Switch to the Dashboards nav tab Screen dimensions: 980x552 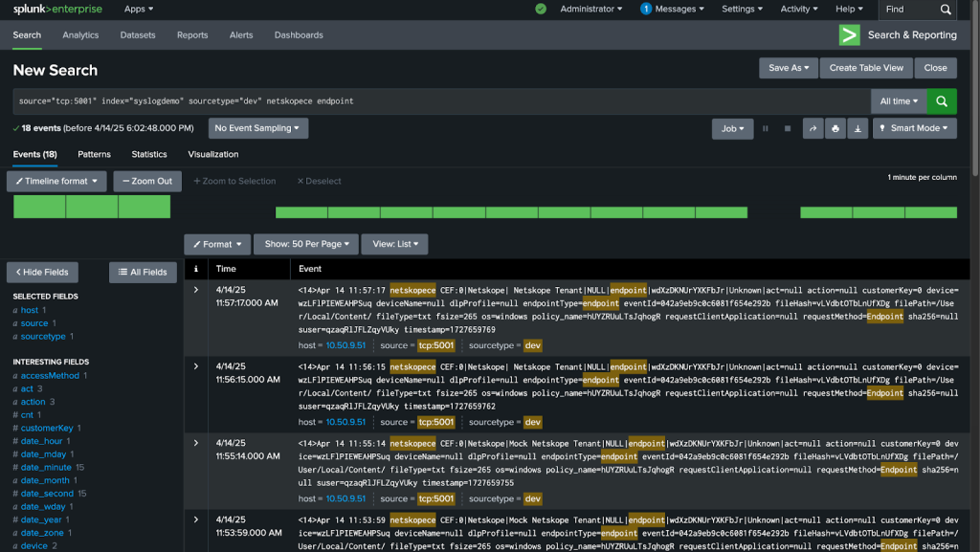click(299, 35)
